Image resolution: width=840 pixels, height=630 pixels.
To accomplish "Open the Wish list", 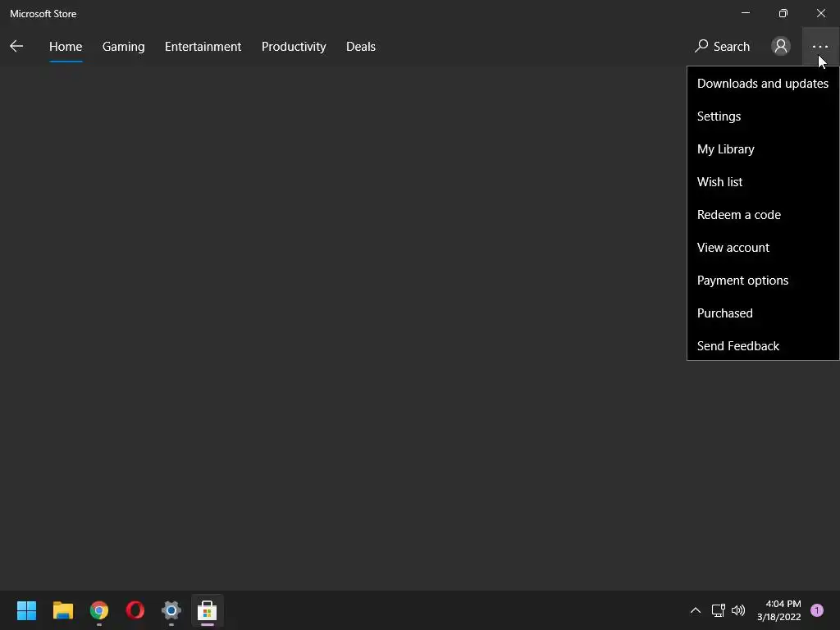I will (x=762, y=182).
